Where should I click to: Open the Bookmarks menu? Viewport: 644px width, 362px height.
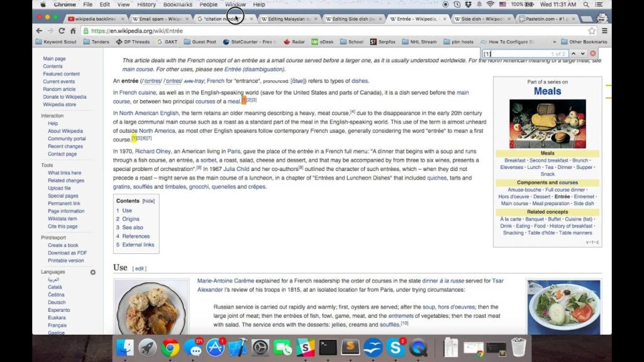coord(177,4)
